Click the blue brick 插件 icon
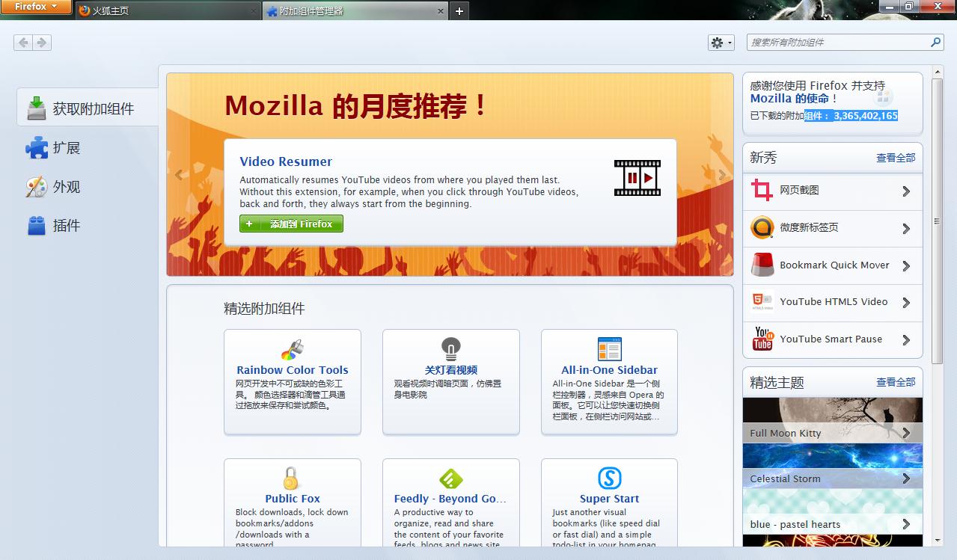 pos(37,226)
